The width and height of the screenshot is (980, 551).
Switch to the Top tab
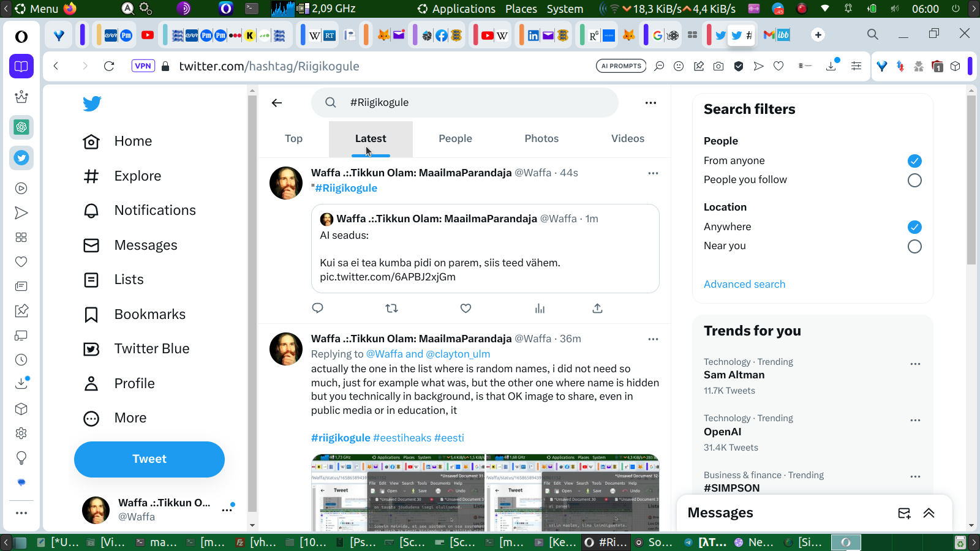(x=293, y=139)
